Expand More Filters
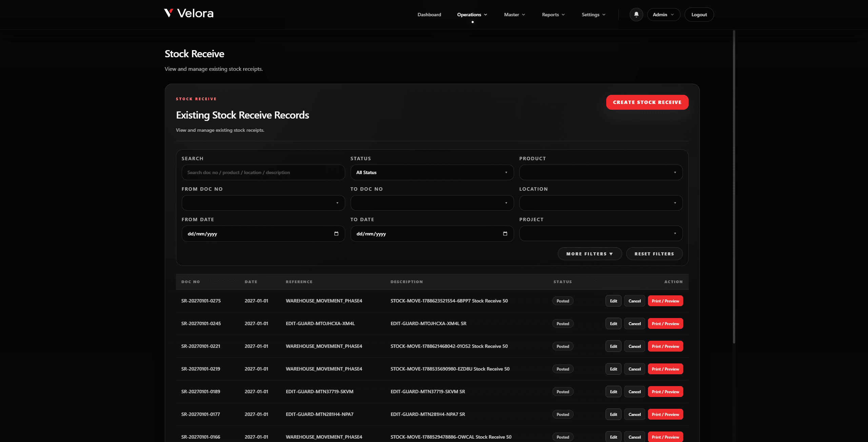 [x=590, y=254]
